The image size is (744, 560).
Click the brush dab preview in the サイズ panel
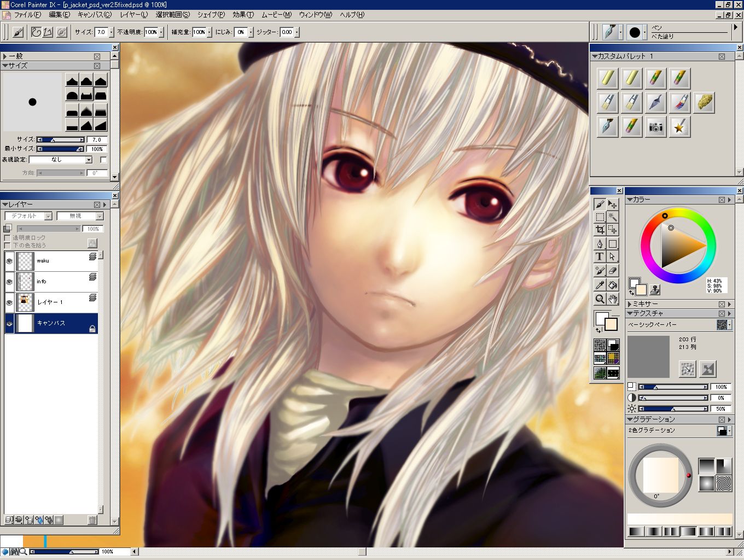click(x=32, y=102)
